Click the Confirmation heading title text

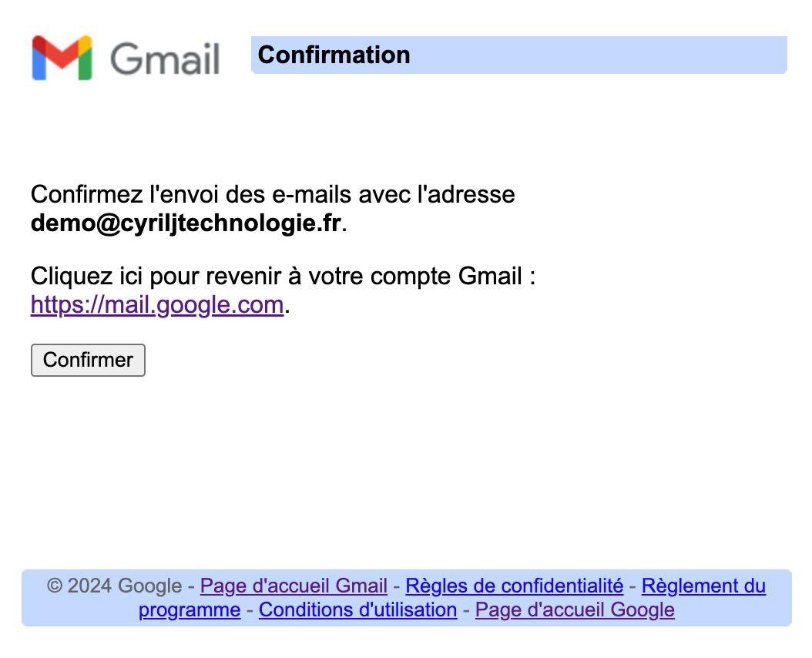334,55
